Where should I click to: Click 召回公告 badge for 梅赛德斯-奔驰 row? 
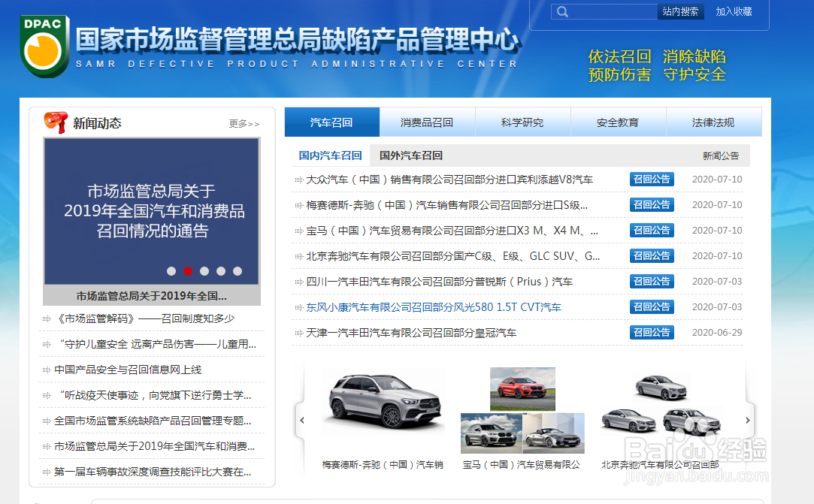(652, 204)
